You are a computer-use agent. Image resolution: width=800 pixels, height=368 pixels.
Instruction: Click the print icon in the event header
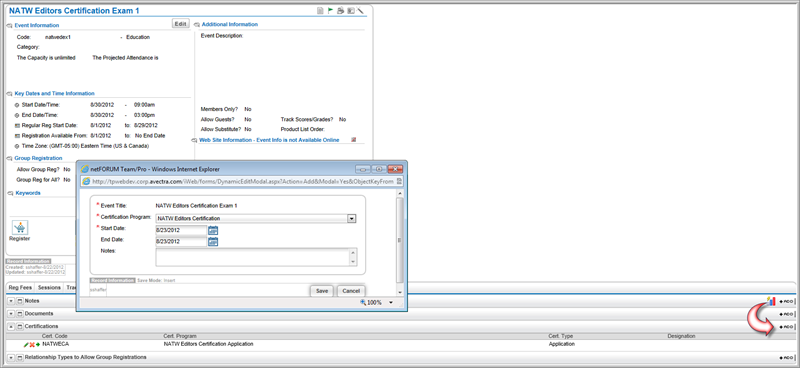(340, 11)
